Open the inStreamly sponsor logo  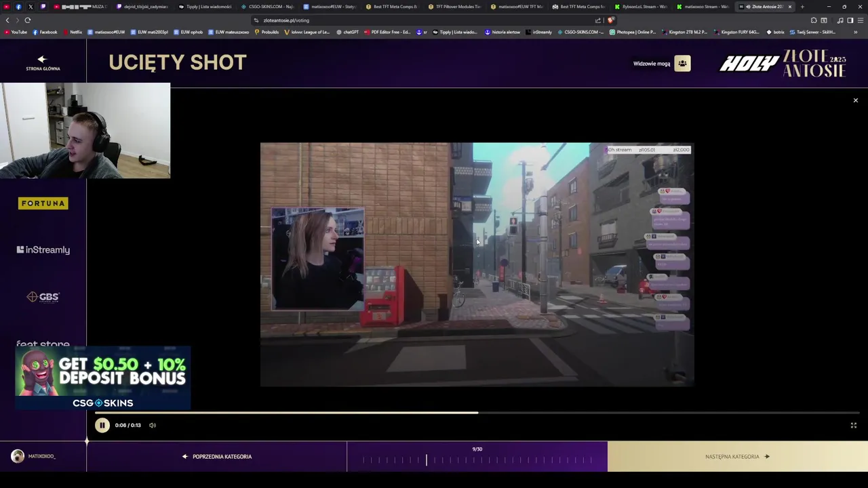click(43, 250)
